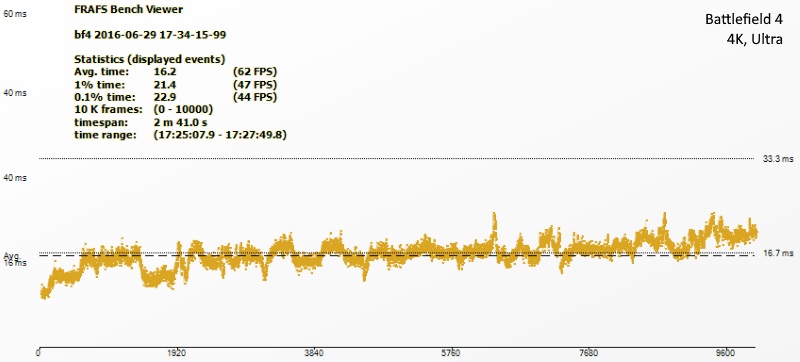The height and width of the screenshot is (362, 800).
Task: Click the 10 K frames label
Action: (x=108, y=110)
